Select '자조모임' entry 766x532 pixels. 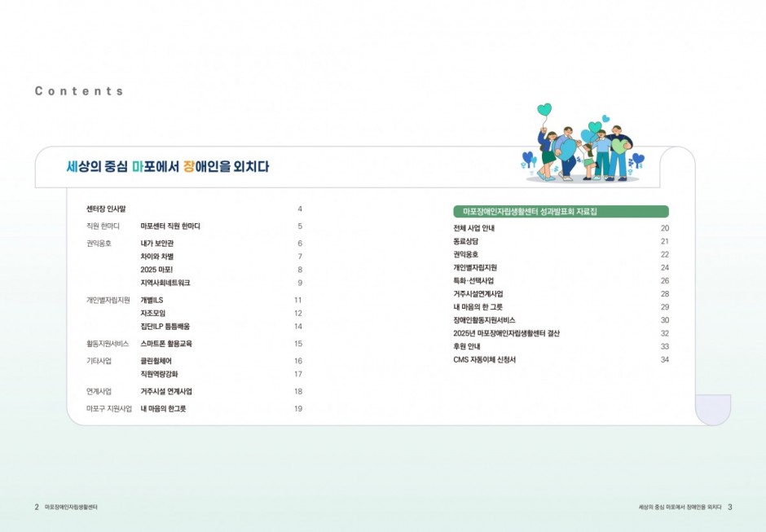click(153, 313)
